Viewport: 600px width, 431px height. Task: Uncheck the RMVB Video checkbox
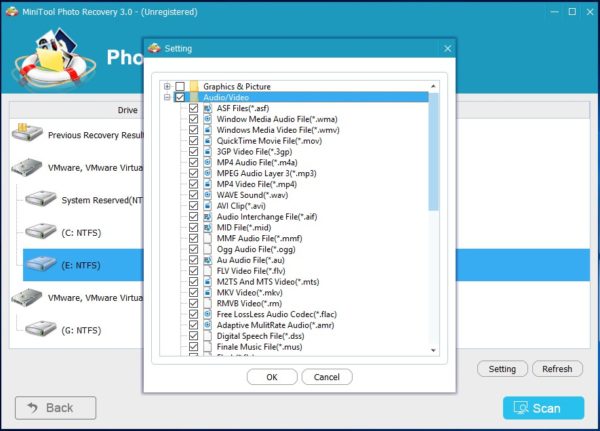(194, 304)
